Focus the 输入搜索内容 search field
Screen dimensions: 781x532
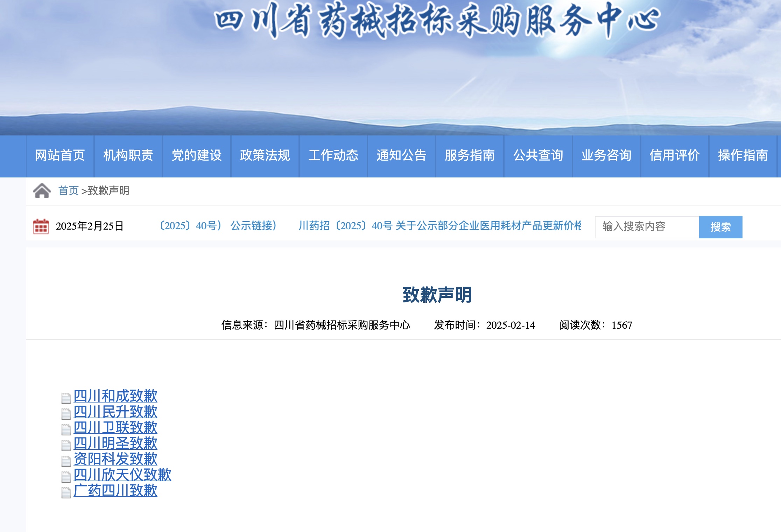click(x=647, y=227)
